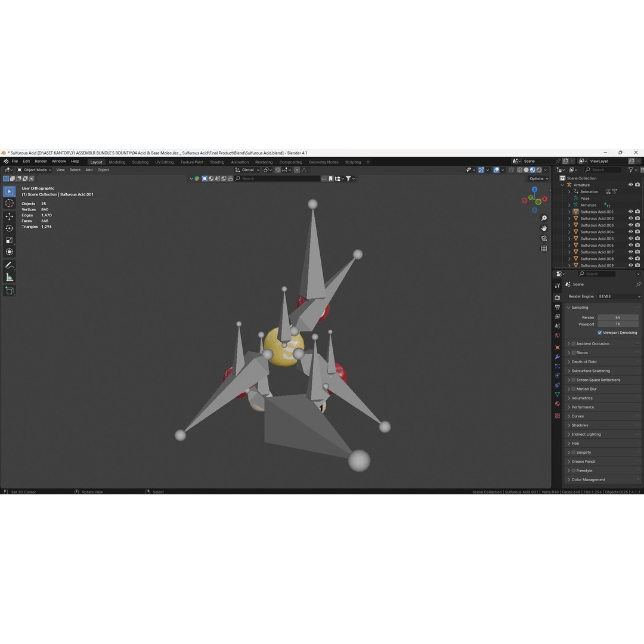Select the Annotate tool
Image resolution: width=644 pixels, height=644 pixels.
point(10,265)
